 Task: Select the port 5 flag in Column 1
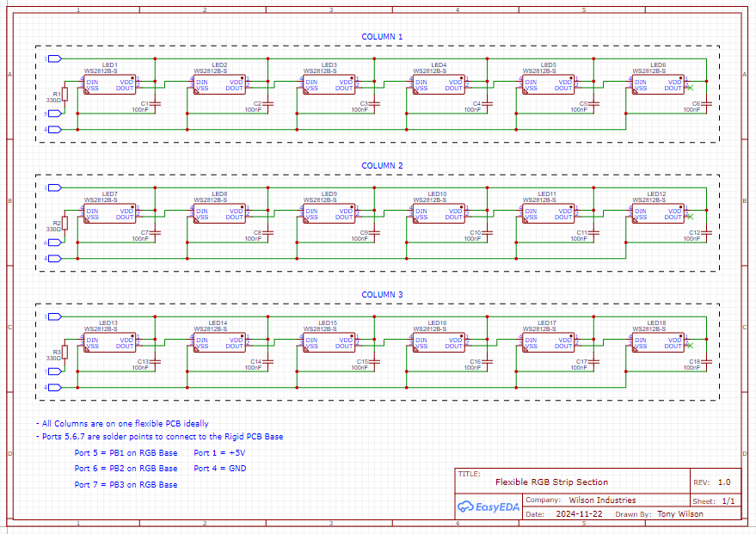click(54, 114)
